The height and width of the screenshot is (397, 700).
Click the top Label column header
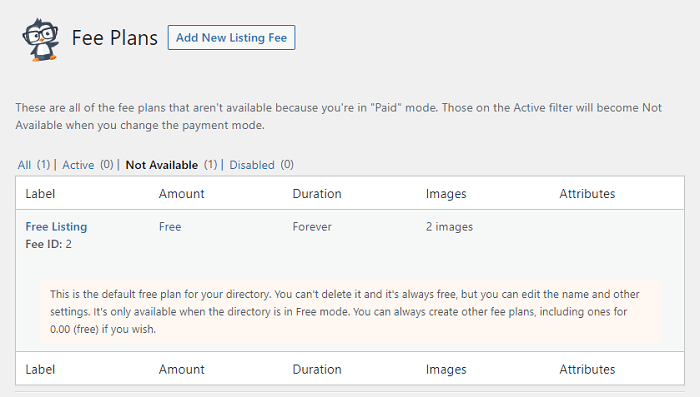point(40,193)
